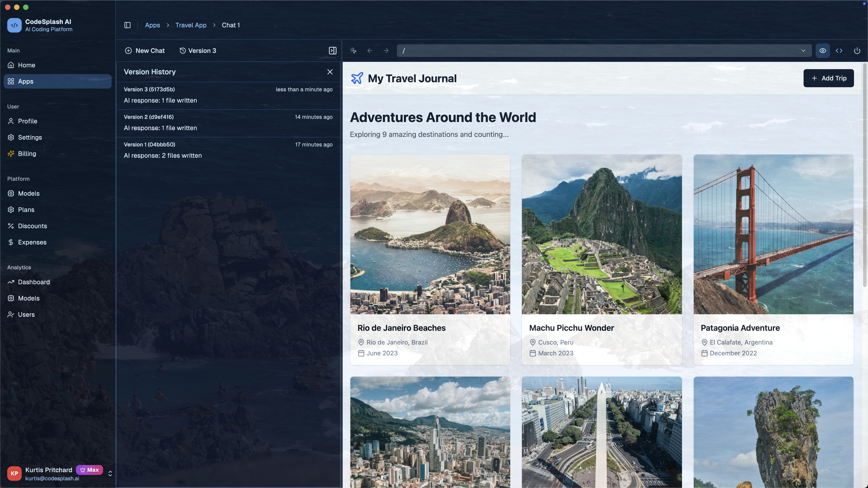Close the Version History panel
This screenshot has width=868, height=488.
pos(330,72)
